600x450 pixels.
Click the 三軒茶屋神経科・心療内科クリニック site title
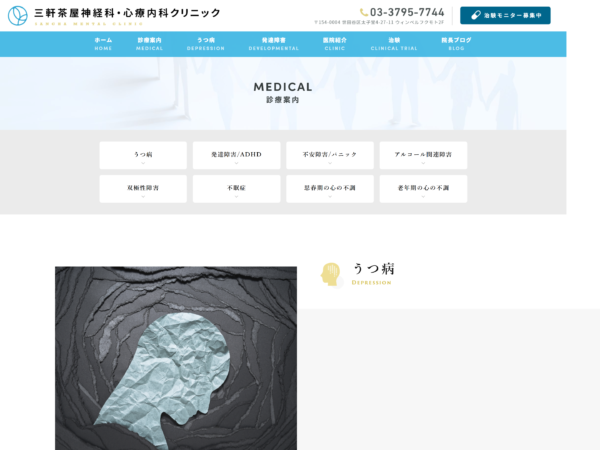[x=127, y=13]
